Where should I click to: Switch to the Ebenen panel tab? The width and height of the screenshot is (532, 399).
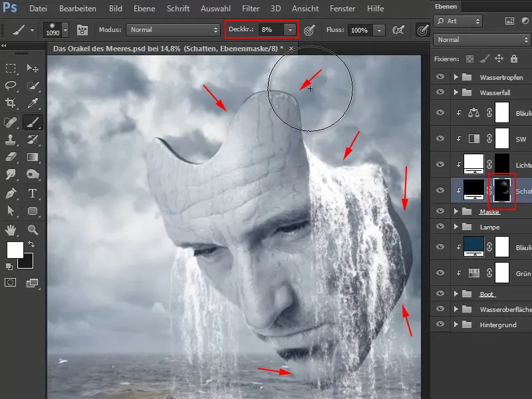(446, 7)
